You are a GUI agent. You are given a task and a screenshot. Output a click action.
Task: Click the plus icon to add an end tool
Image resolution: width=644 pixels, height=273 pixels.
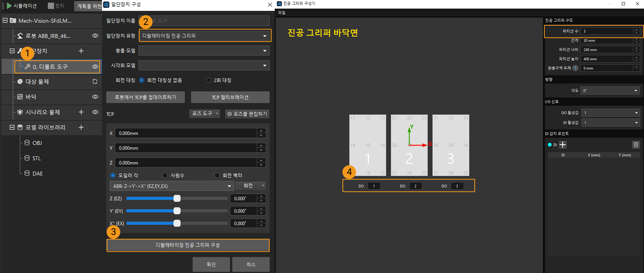[81, 51]
